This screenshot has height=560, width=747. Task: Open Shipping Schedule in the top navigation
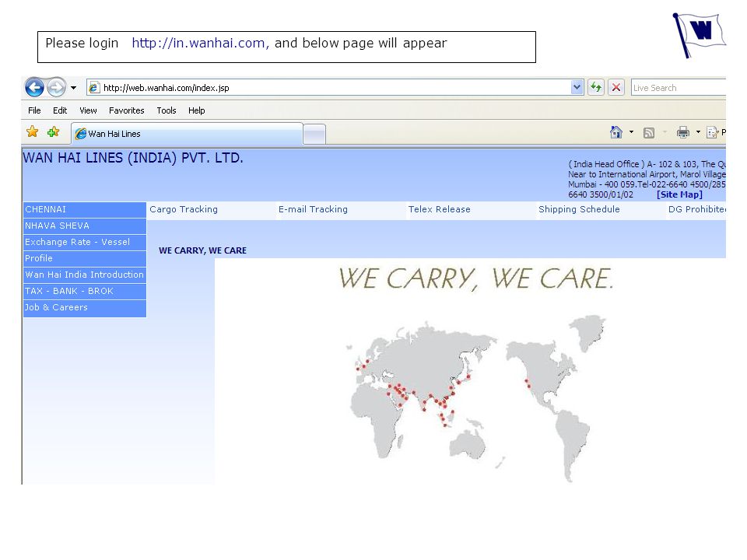click(579, 209)
